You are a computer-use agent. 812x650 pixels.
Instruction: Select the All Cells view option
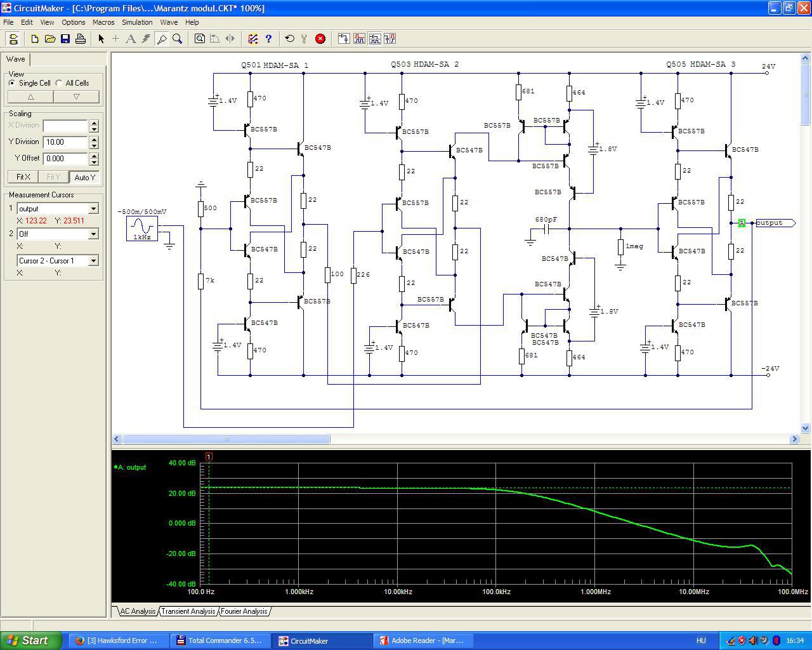click(72, 83)
